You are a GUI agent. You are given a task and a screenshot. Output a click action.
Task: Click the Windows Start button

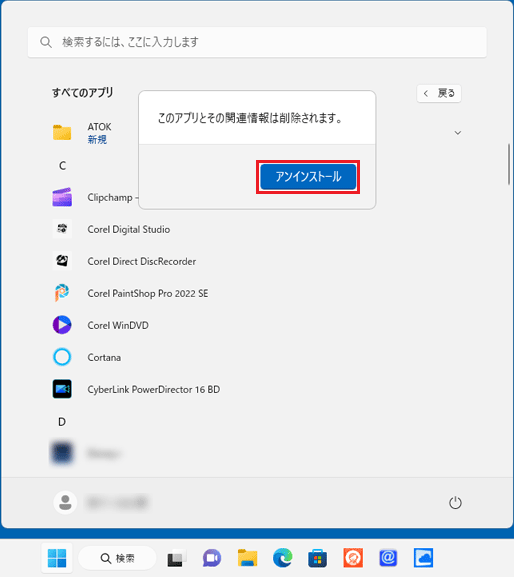point(57,558)
